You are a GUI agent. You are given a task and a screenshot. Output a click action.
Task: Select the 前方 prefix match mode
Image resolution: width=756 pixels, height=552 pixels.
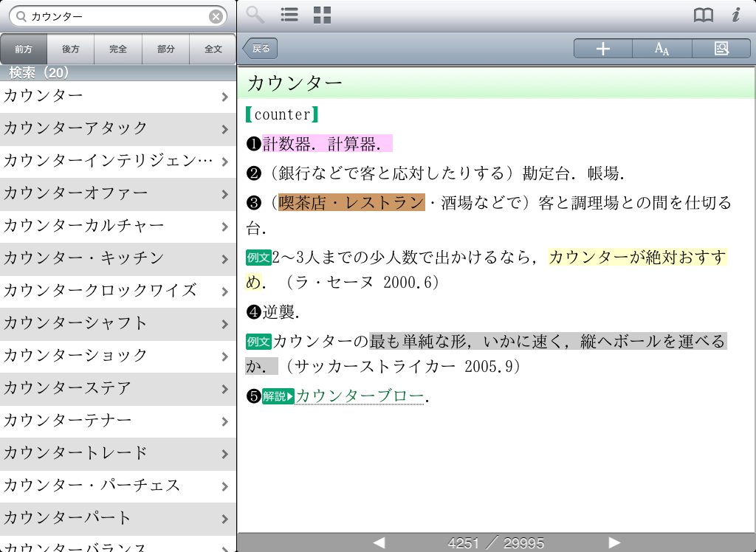click(x=24, y=49)
